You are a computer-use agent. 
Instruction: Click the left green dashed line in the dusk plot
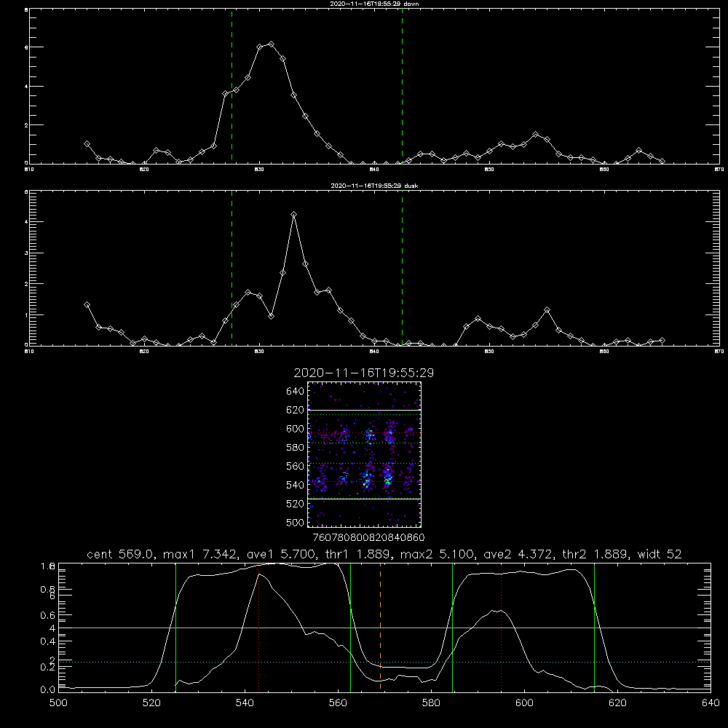point(232,268)
